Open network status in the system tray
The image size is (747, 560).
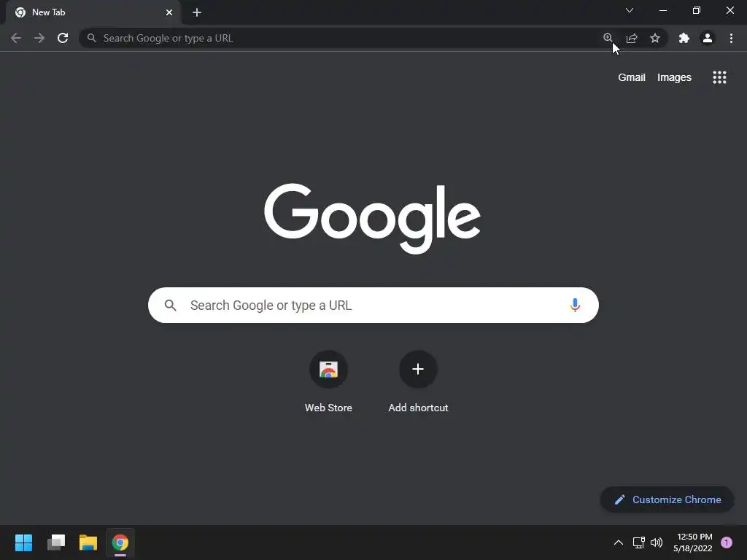638,542
